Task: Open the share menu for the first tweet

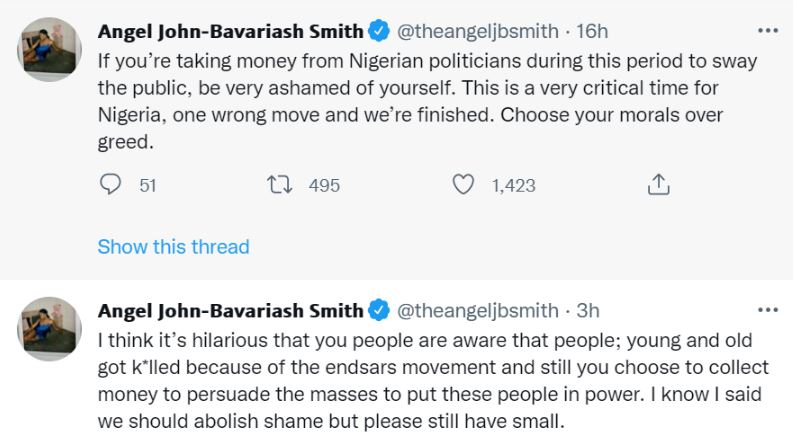Action: (657, 185)
